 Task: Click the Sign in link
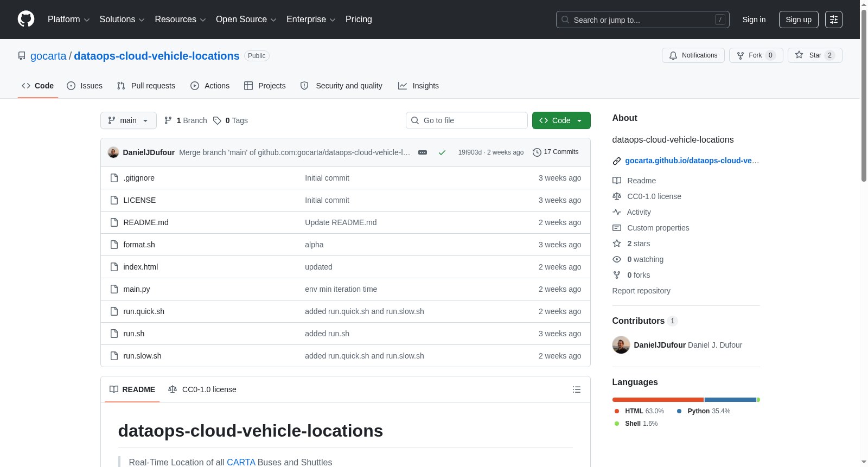click(754, 20)
